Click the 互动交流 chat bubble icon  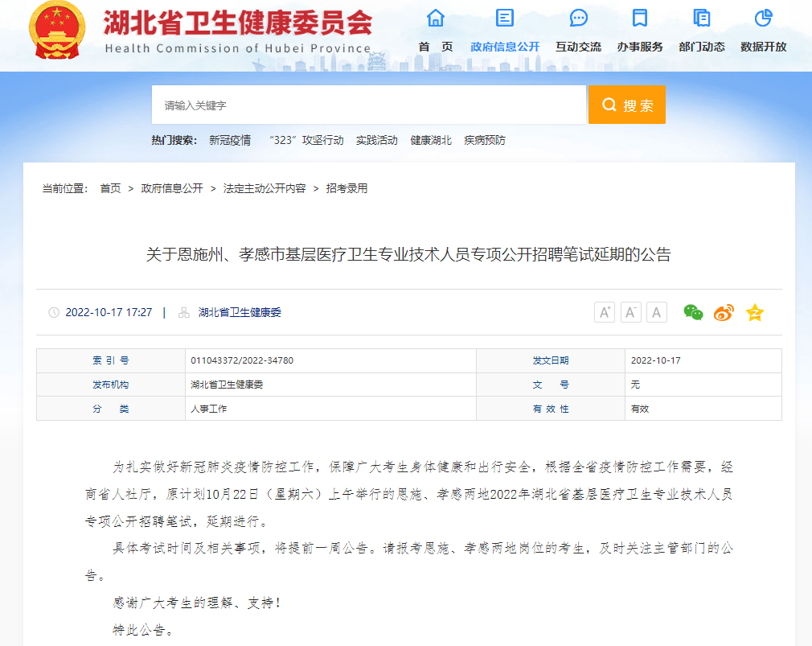(x=578, y=18)
